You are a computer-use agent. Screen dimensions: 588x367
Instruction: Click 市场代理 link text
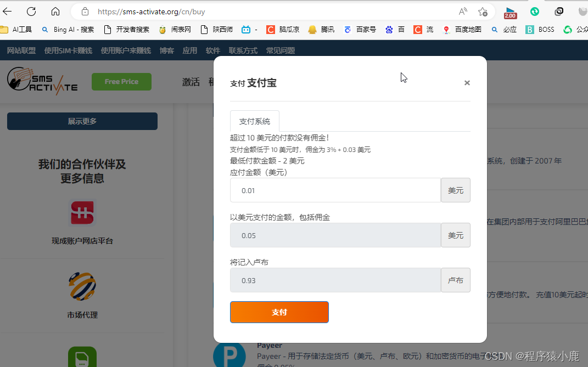[x=82, y=315]
